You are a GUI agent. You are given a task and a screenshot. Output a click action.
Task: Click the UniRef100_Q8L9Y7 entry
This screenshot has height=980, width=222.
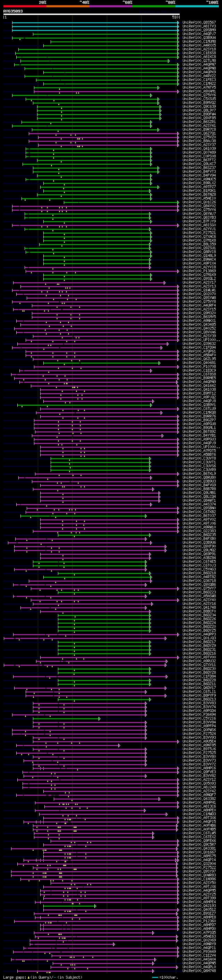click(x=199, y=110)
